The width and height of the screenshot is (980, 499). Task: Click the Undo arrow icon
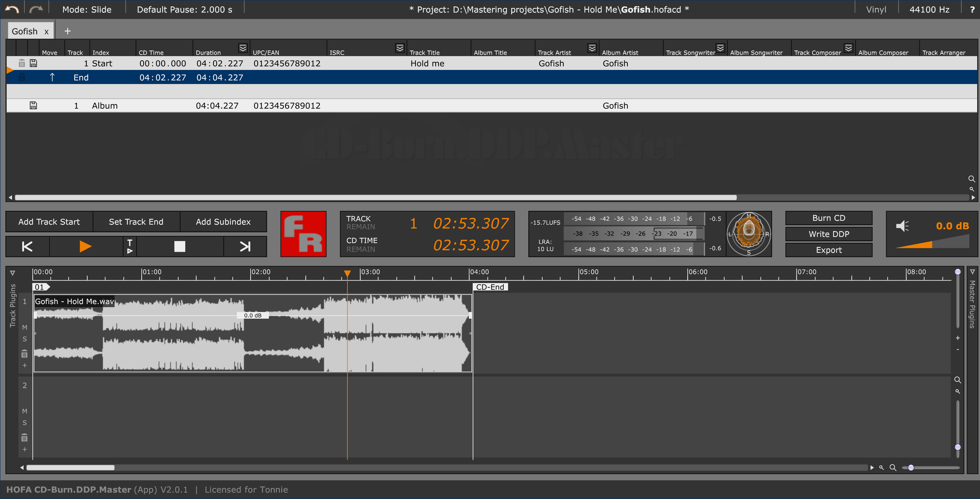12,9
